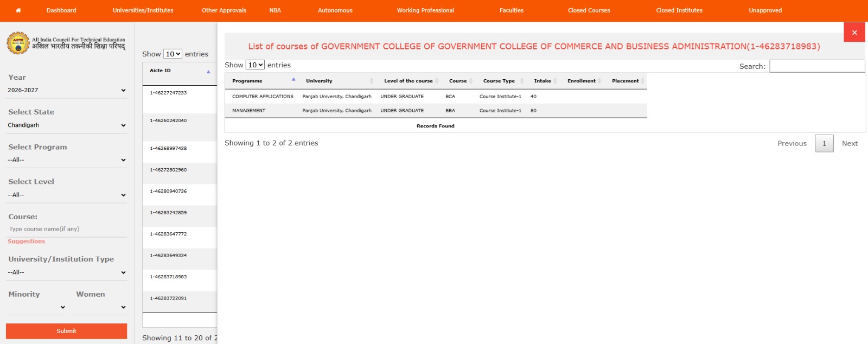This screenshot has width=868, height=344.
Task: Open Closed Institutes menu item
Action: click(679, 10)
